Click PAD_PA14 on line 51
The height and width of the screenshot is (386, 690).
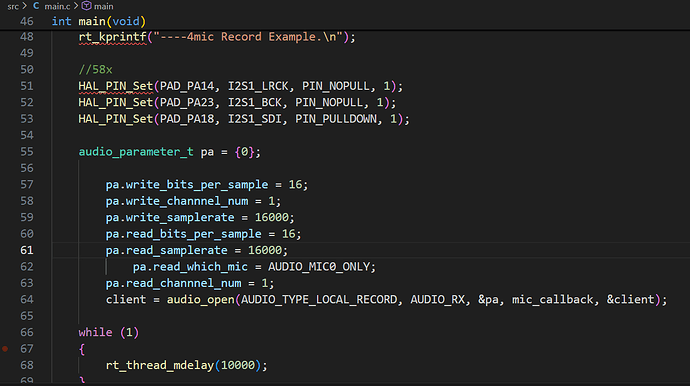pos(187,86)
